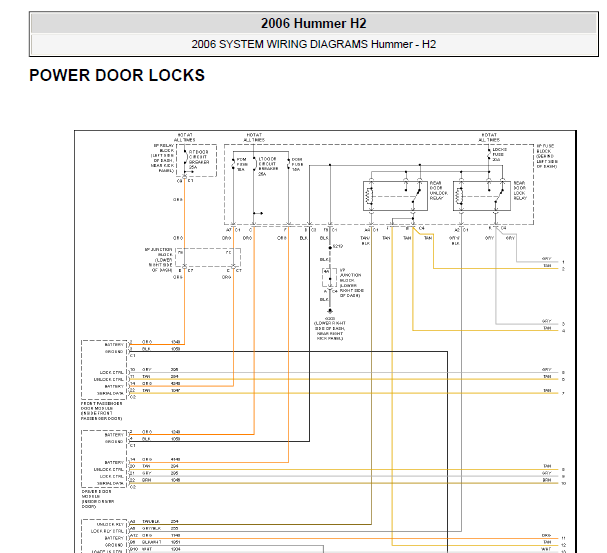The width and height of the screenshot is (607, 553).
Task: Click the 'POWER DOOR LOCKS' heading
Action: (117, 75)
